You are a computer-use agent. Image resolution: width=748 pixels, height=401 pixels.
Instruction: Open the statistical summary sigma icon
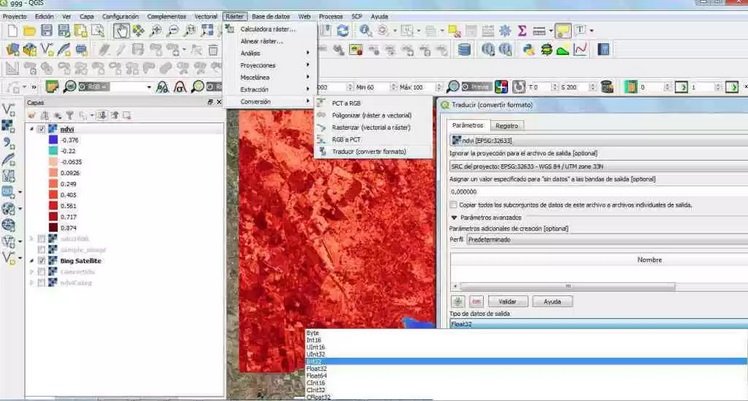(x=521, y=31)
